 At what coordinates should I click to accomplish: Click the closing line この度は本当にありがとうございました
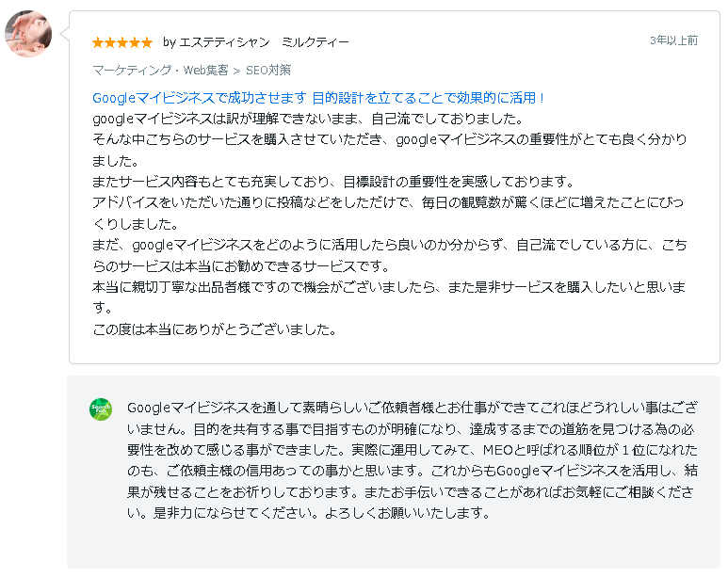click(x=215, y=329)
